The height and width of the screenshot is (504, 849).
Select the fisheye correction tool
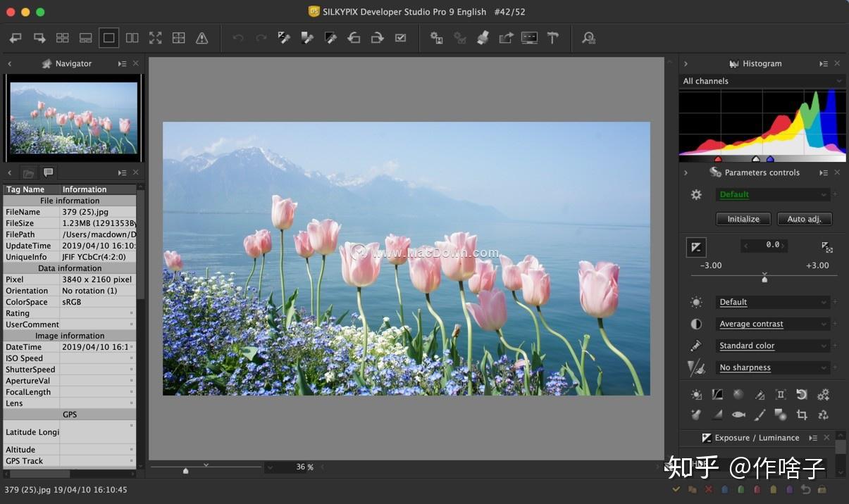click(x=738, y=415)
